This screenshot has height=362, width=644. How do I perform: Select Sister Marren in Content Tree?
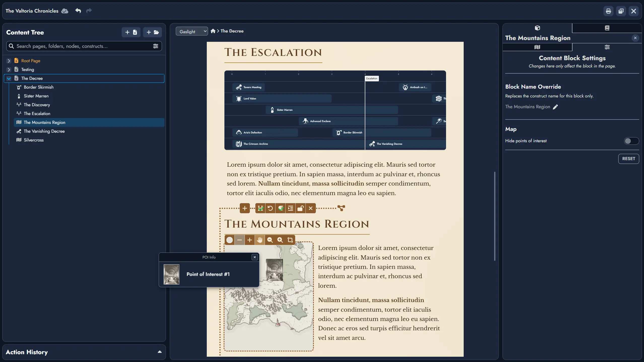(89, 96)
